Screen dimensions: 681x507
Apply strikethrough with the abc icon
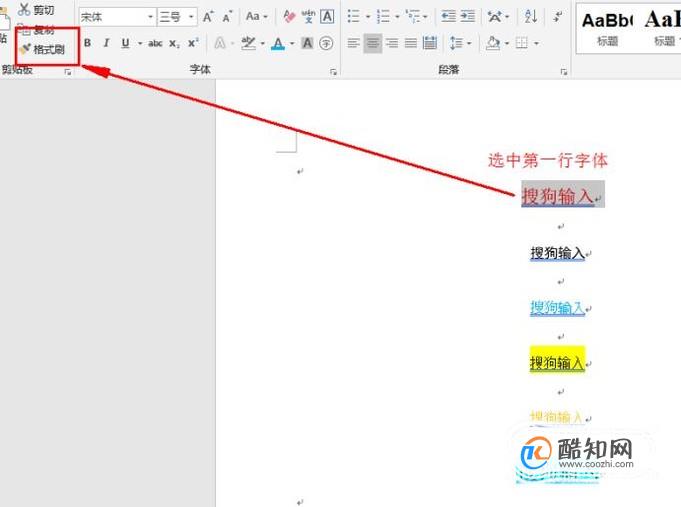pyautogui.click(x=155, y=43)
